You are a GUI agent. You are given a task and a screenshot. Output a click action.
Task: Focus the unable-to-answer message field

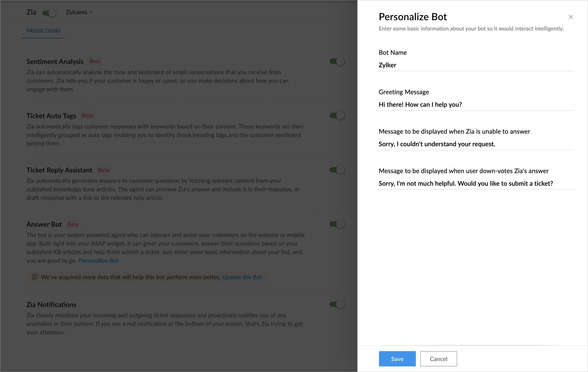coord(476,144)
